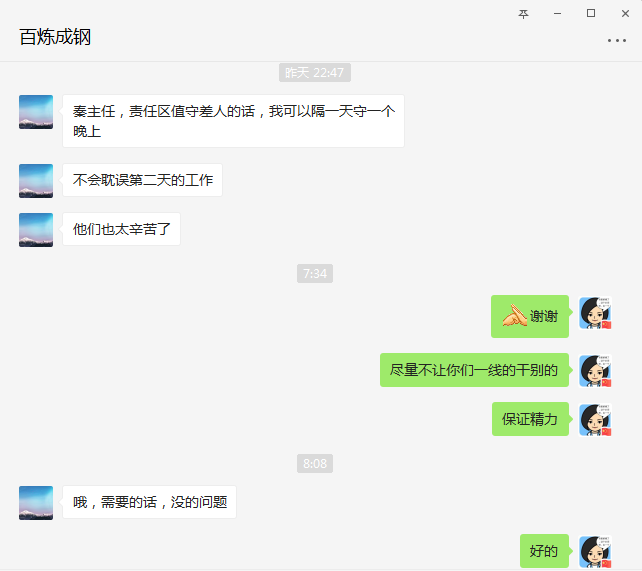Minimize the chat window

coord(557,14)
